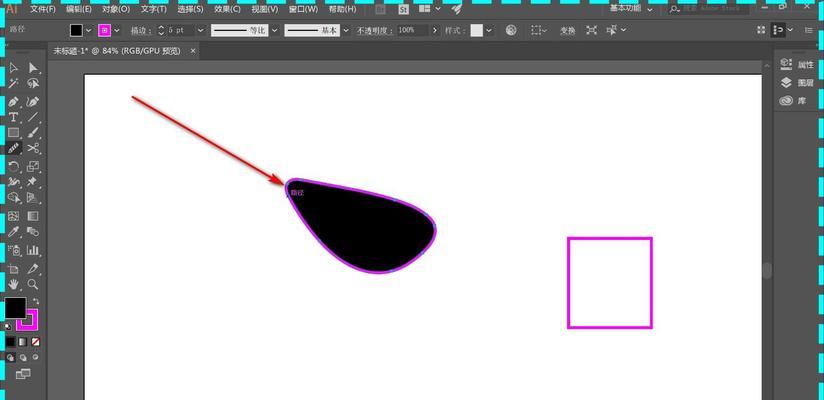The image size is (824, 400).
Task: Select the Puppet Warp pin tool
Action: coord(33,182)
